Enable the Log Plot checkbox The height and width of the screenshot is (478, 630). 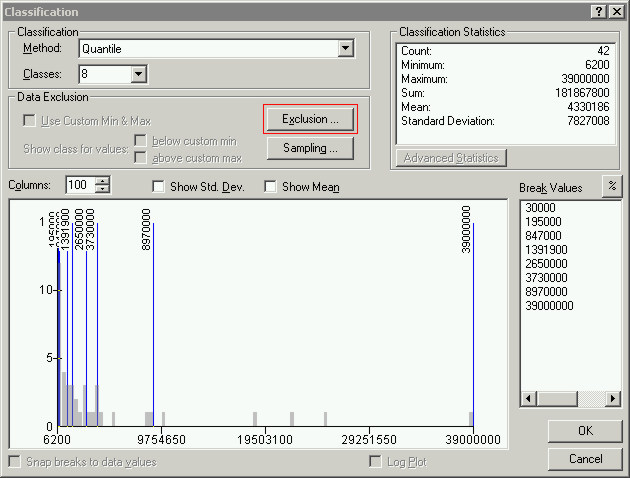pyautogui.click(x=376, y=462)
